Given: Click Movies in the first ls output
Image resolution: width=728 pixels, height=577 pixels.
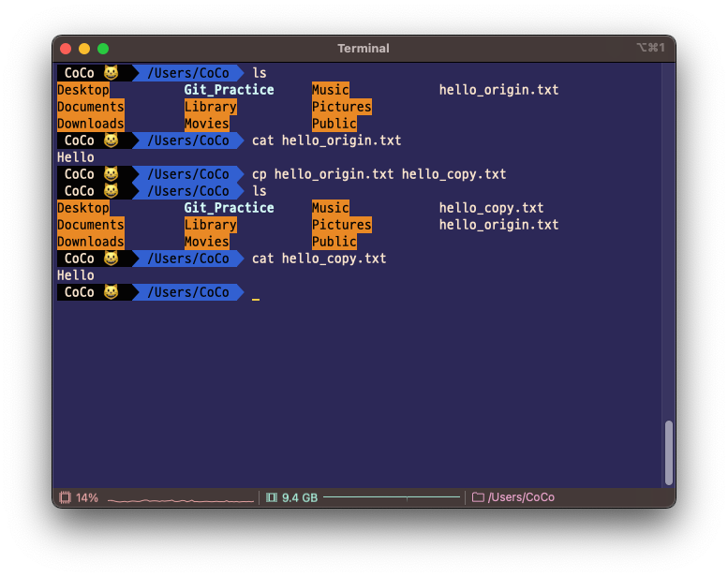Looking at the screenshot, I should (207, 124).
